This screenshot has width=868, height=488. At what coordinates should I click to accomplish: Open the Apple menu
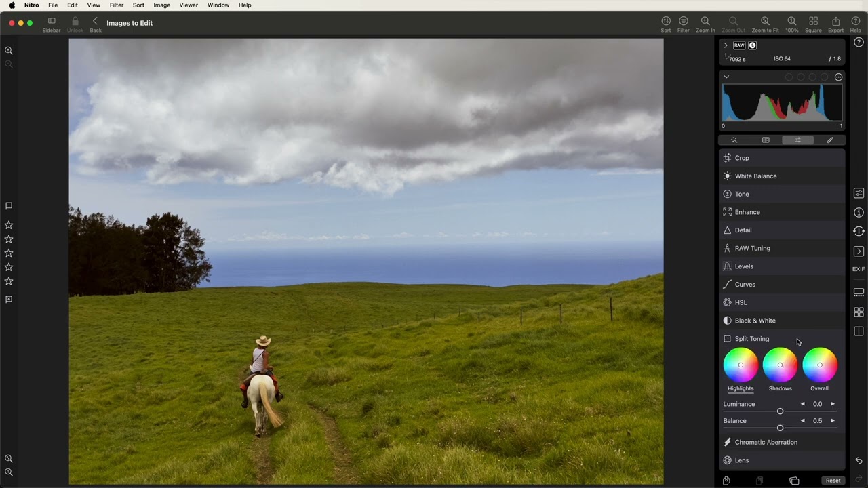[12, 5]
